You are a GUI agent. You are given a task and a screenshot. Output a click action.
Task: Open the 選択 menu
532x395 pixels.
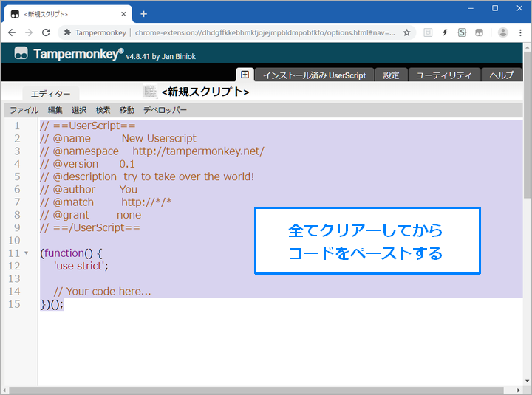(x=79, y=110)
